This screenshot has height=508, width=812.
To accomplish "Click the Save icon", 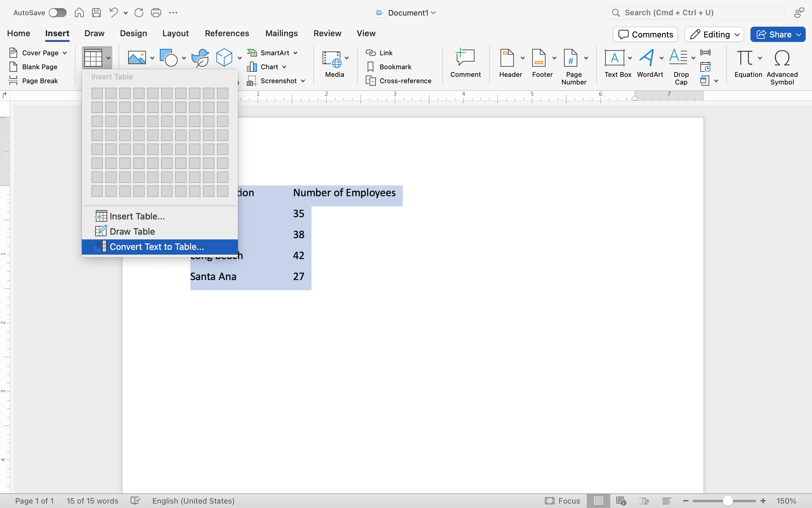I will (97, 13).
